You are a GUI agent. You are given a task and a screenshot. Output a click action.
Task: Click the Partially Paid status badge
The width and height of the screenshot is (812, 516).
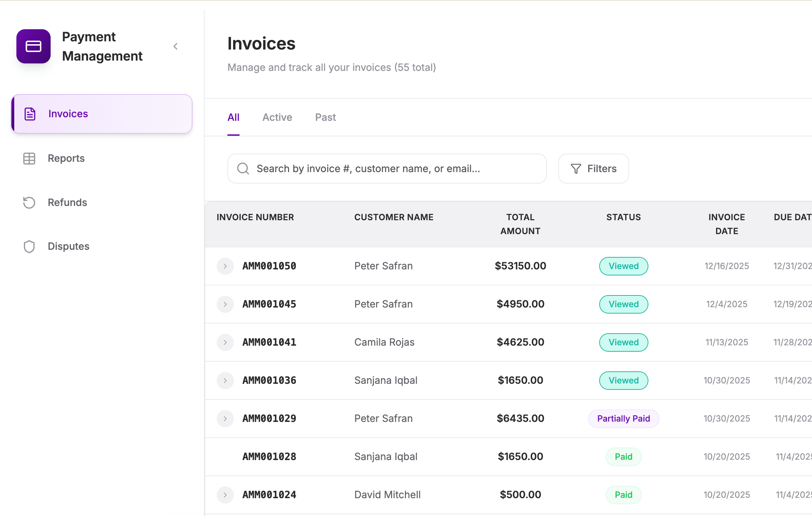(623, 419)
